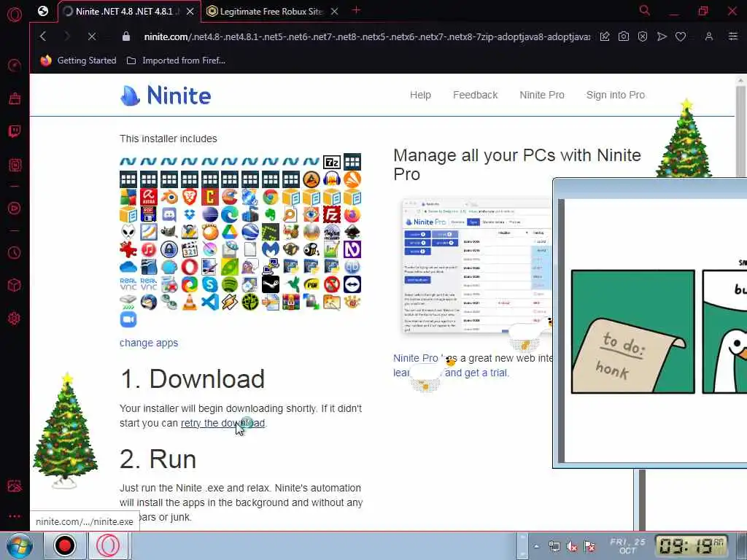
Task: Click the Google Chrome icon in the grid
Action: pyautogui.click(x=270, y=197)
